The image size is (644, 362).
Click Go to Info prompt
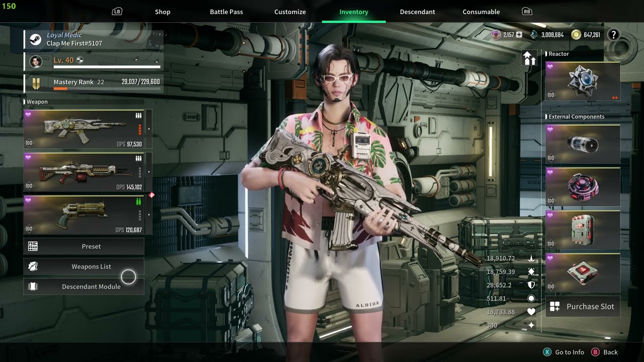coord(563,352)
